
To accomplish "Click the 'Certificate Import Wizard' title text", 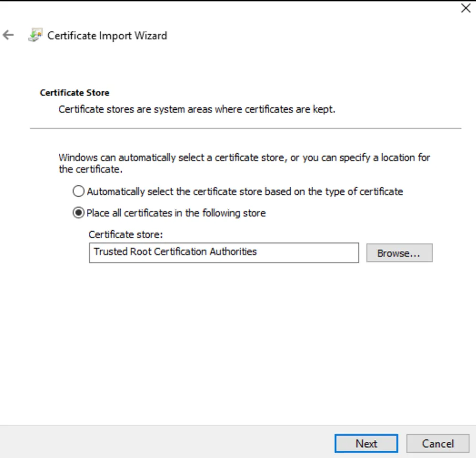I will 107,36.
